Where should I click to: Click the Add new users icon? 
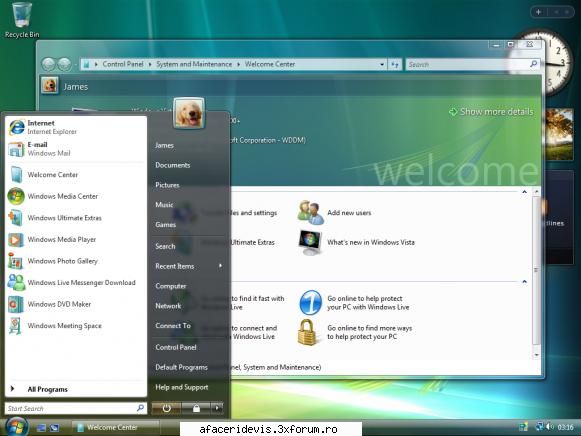310,213
